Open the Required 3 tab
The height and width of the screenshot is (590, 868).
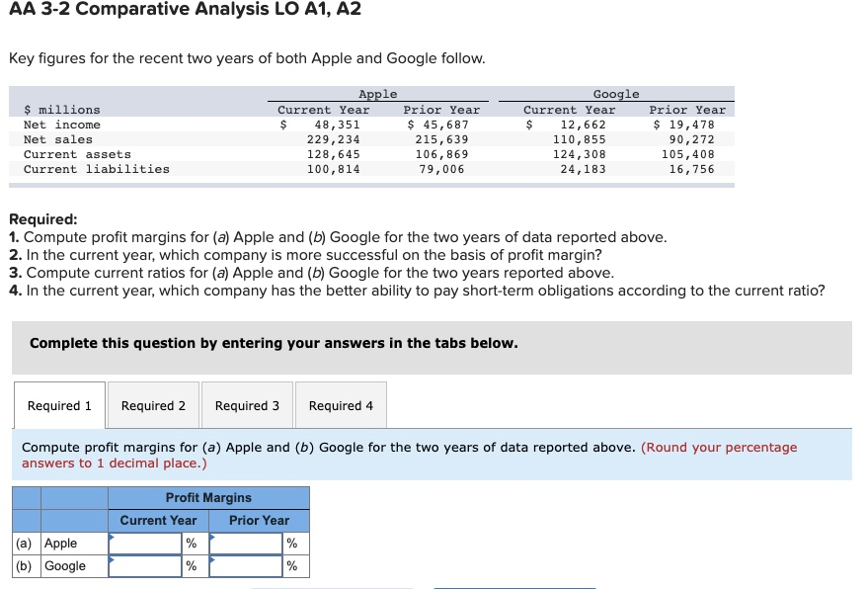tap(247, 405)
